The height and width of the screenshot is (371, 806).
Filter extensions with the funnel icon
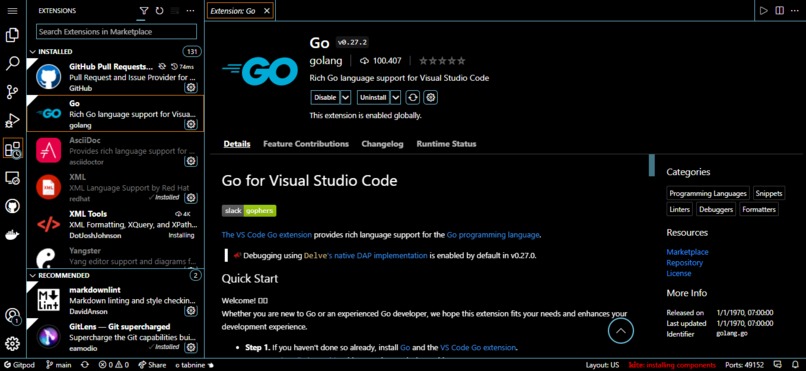click(x=144, y=11)
